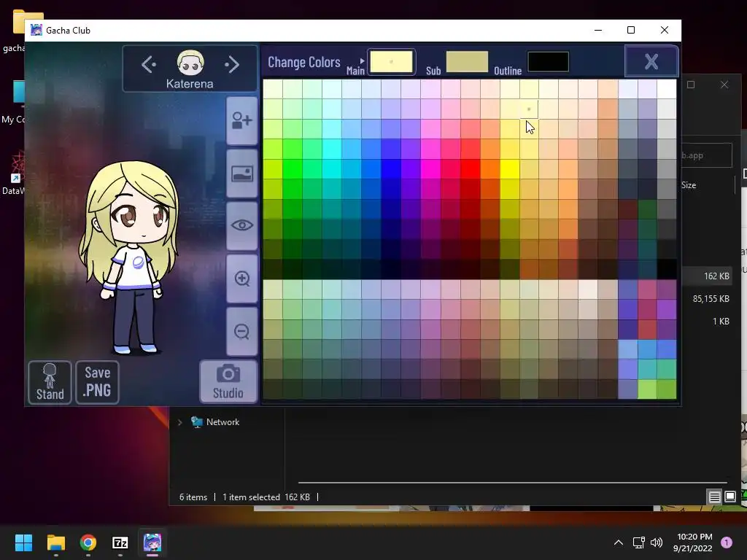The image size is (747, 560).
Task: Select the Main color swatch
Action: coord(391,62)
